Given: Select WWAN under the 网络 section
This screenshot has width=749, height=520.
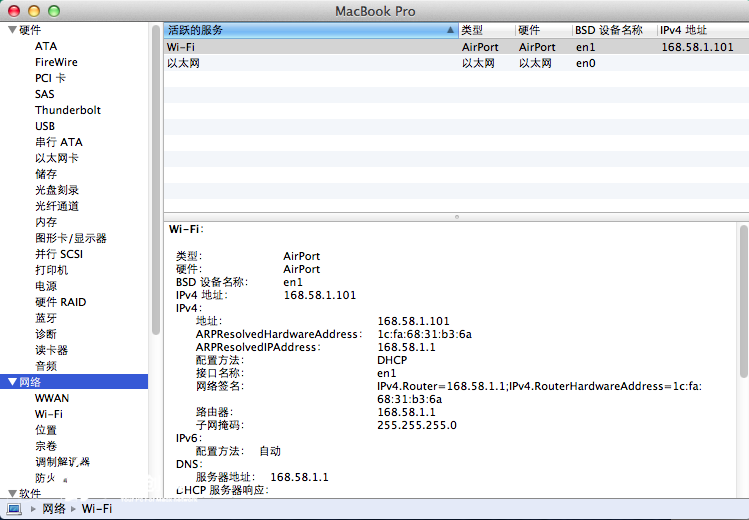Looking at the screenshot, I should pos(52,398).
